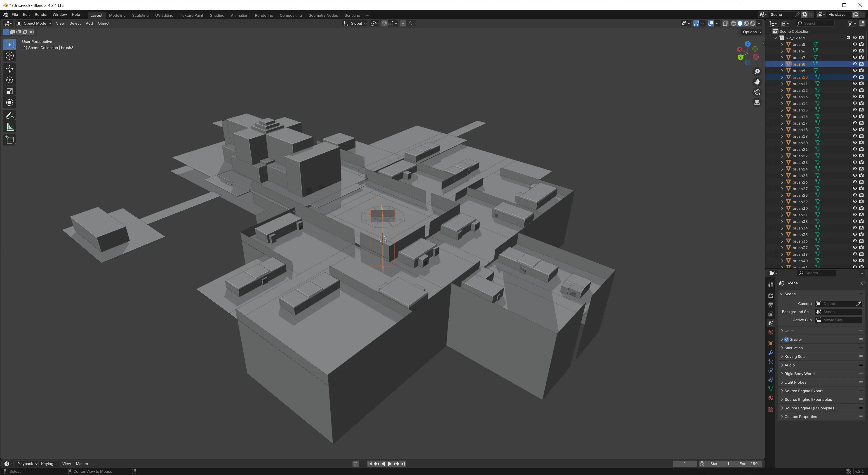Screen dimensions: 868x475
Task: Activate the Rotate tool
Action: pyautogui.click(x=10, y=80)
